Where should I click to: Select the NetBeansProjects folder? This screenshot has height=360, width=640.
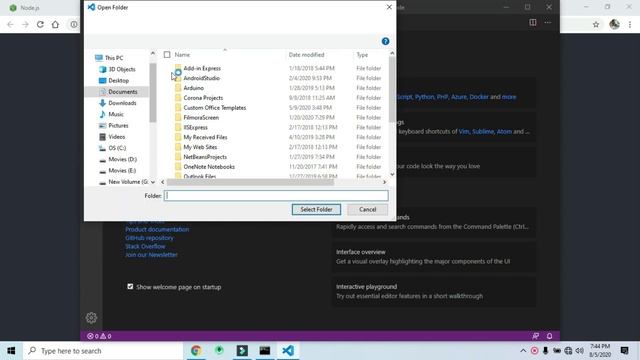(x=205, y=157)
